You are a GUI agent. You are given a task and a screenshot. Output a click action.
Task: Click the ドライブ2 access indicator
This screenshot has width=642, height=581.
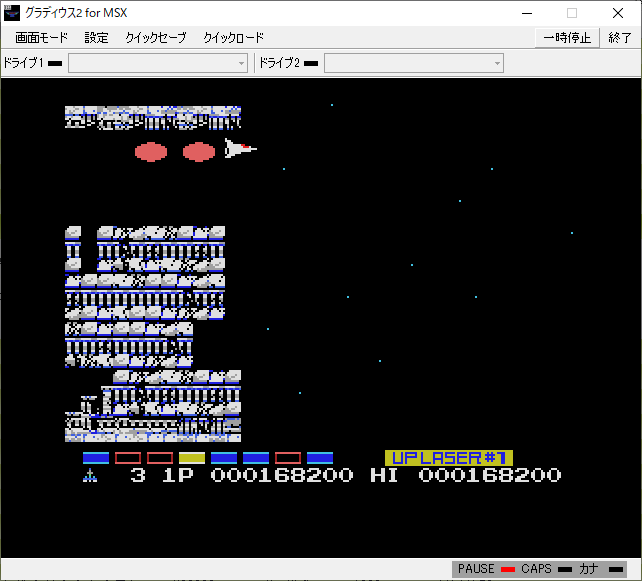point(311,63)
